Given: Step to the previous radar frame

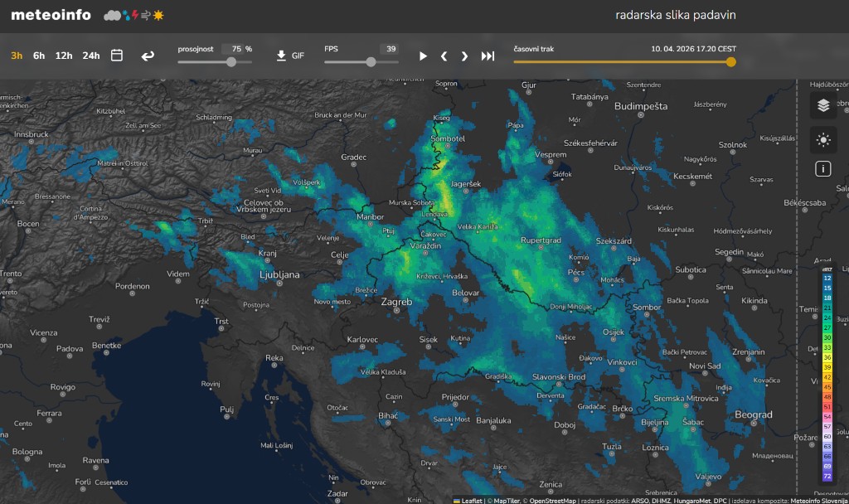Looking at the screenshot, I should 445,56.
